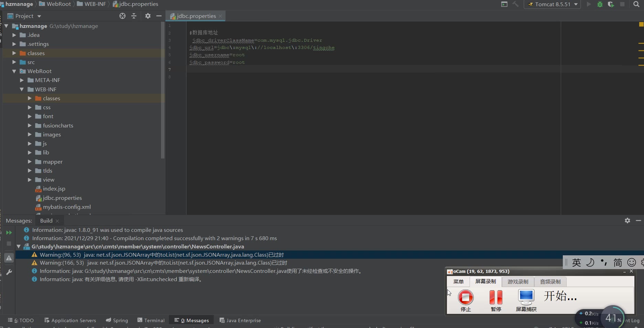Open Project panel settings gear

click(x=148, y=16)
